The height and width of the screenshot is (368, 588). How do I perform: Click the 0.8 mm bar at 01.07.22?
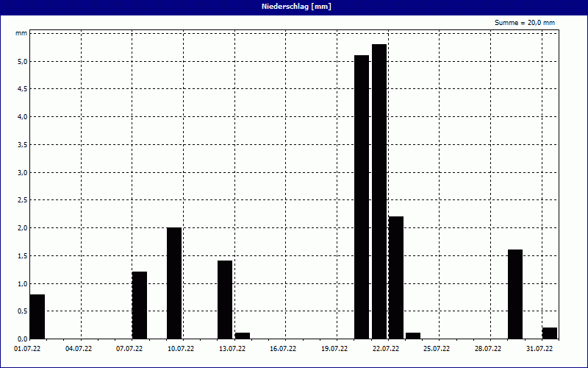(37, 316)
